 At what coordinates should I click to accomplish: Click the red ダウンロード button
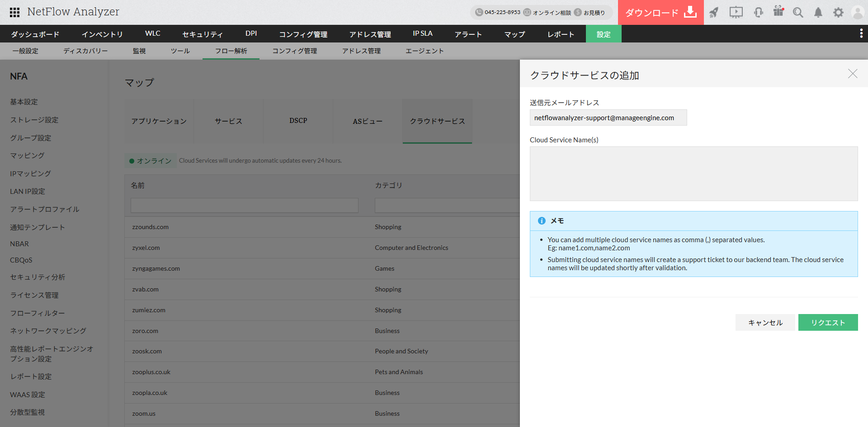(660, 13)
